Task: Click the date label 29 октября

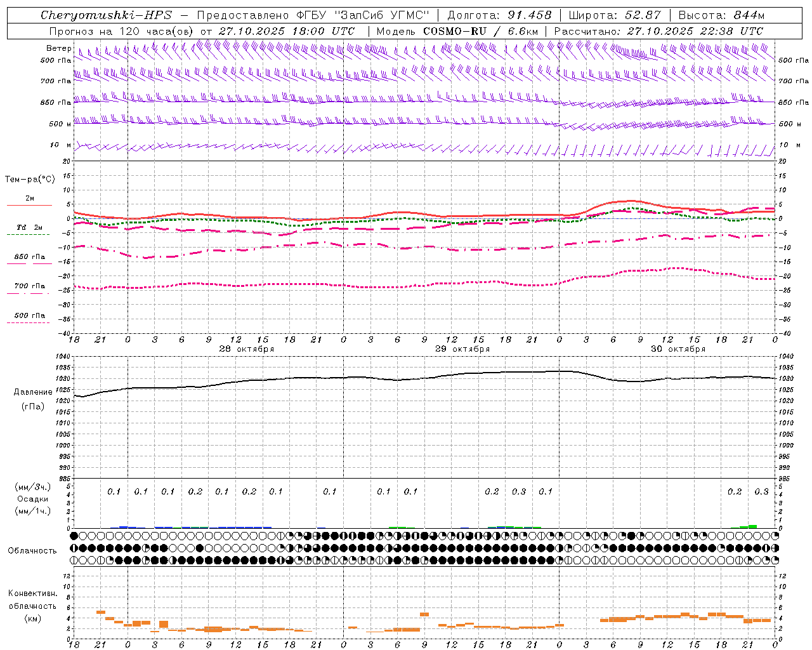Action: (462, 349)
